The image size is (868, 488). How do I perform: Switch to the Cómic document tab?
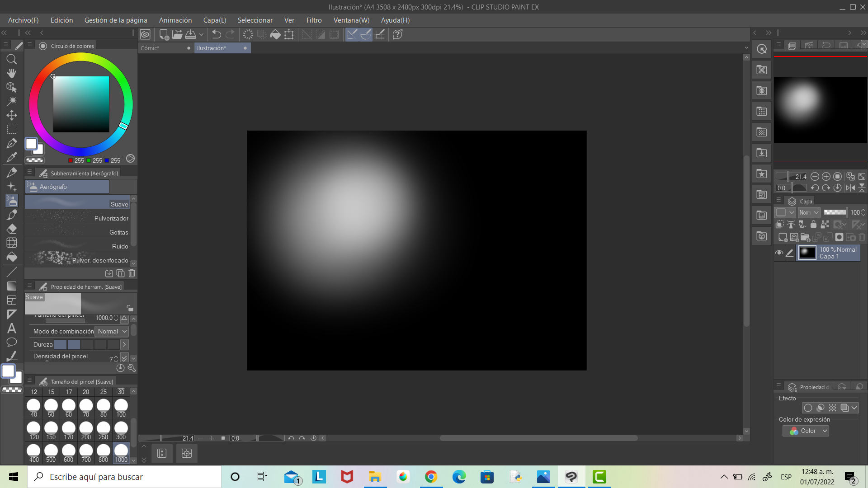(x=150, y=48)
